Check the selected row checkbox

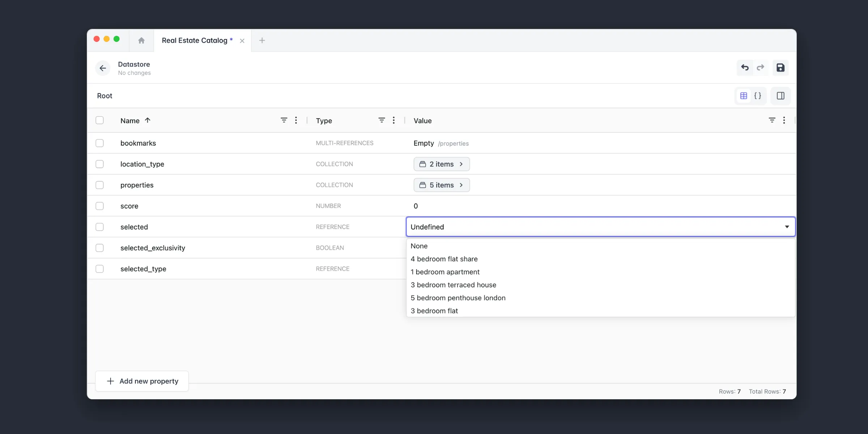click(99, 227)
